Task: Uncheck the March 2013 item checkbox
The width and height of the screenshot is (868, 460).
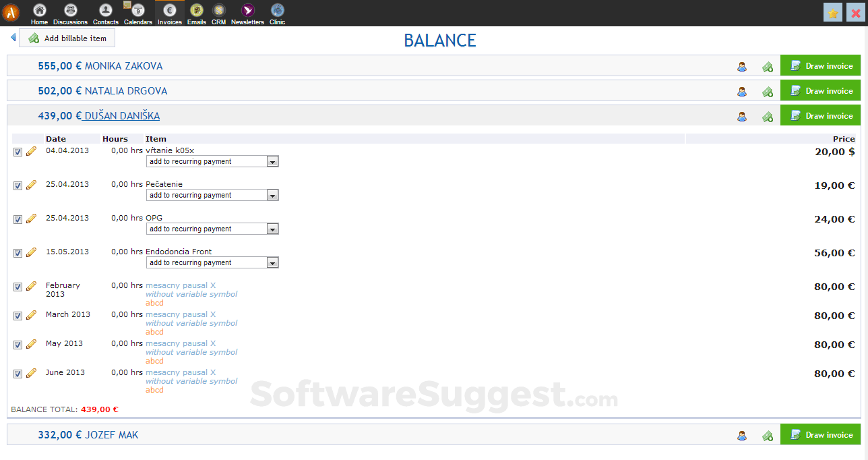Action: [18, 316]
